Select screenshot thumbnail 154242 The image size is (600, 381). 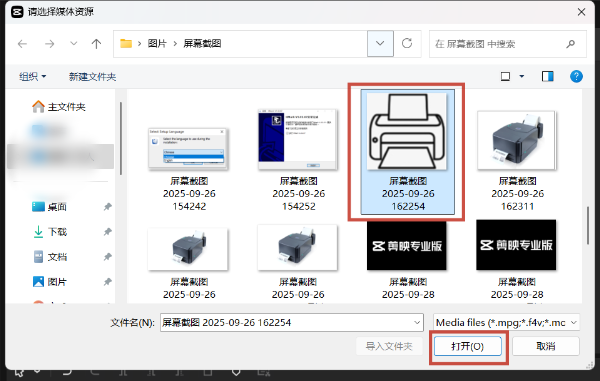click(189, 149)
